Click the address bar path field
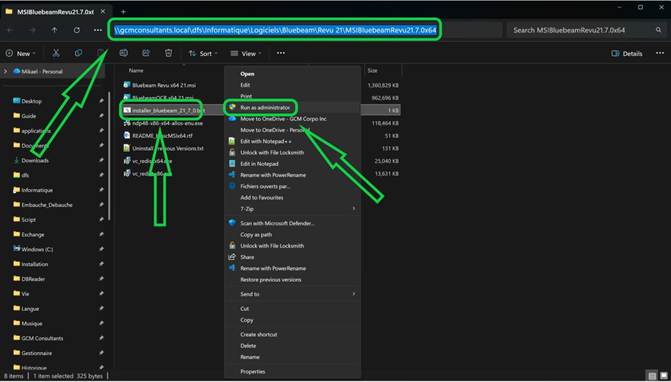The width and height of the screenshot is (671, 382). pyautogui.click(x=306, y=30)
